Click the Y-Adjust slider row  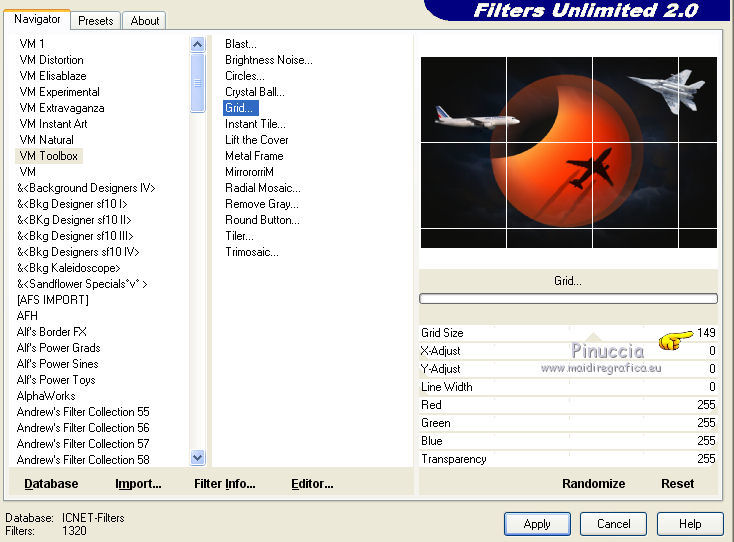click(568, 369)
